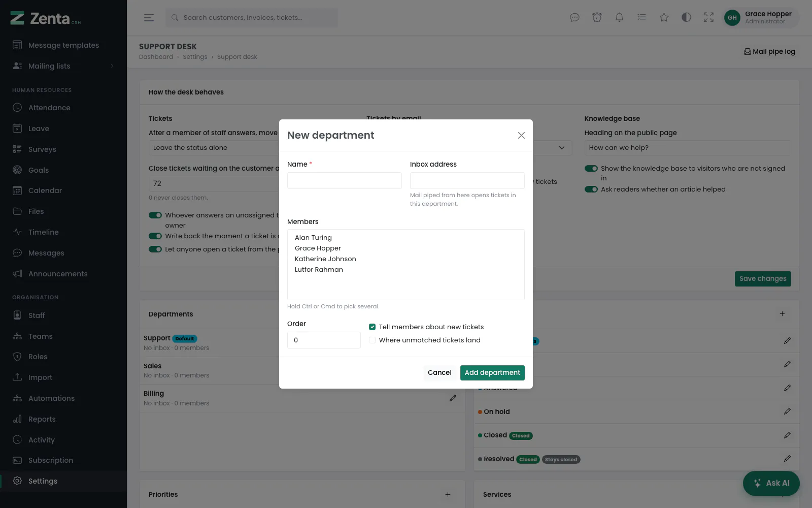Click Grace Hopper profile avatar
Screen dimensions: 812x508
click(732, 18)
